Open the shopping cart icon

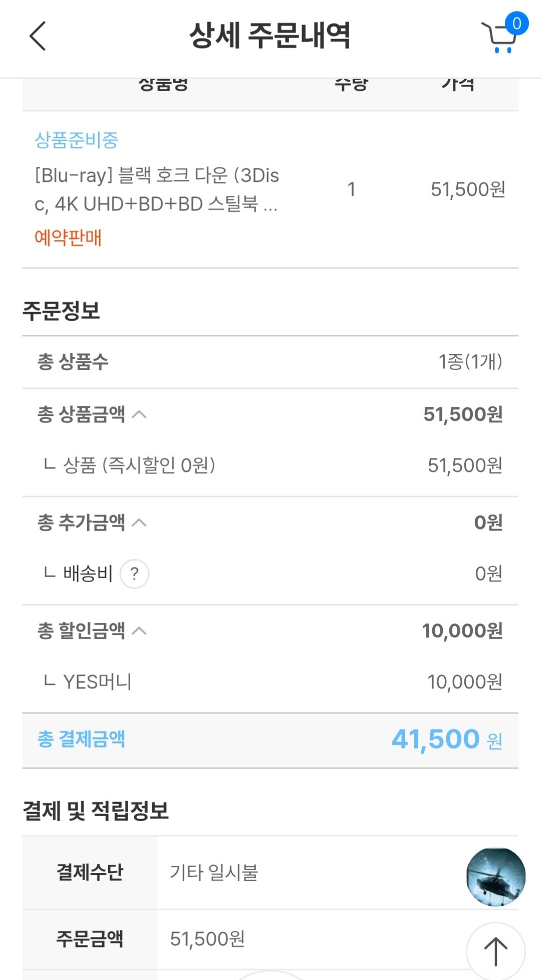pos(499,39)
